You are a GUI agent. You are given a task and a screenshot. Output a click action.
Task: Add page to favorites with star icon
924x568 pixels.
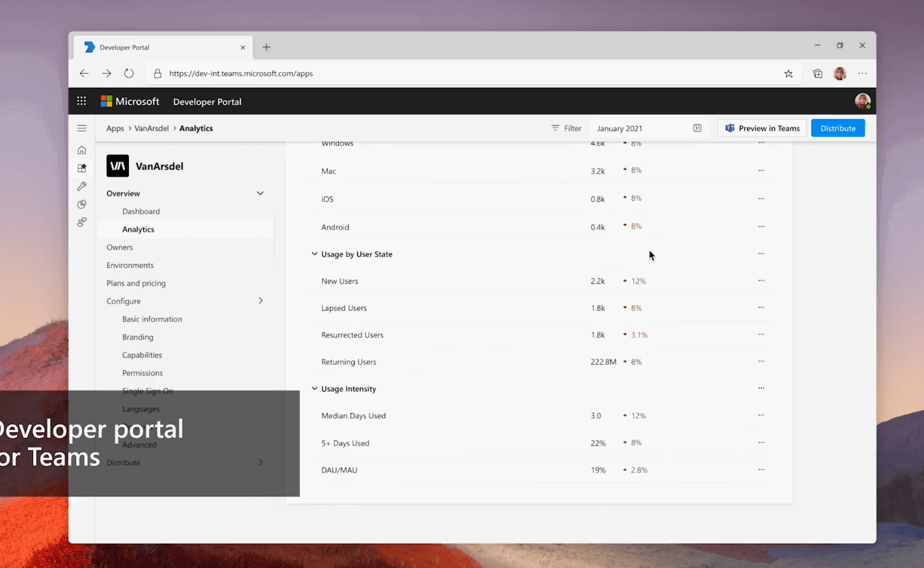coord(789,74)
